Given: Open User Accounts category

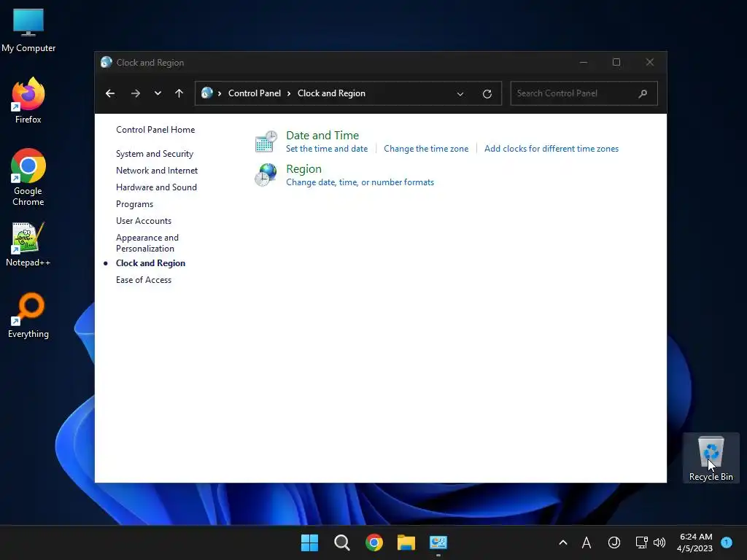Looking at the screenshot, I should [144, 220].
